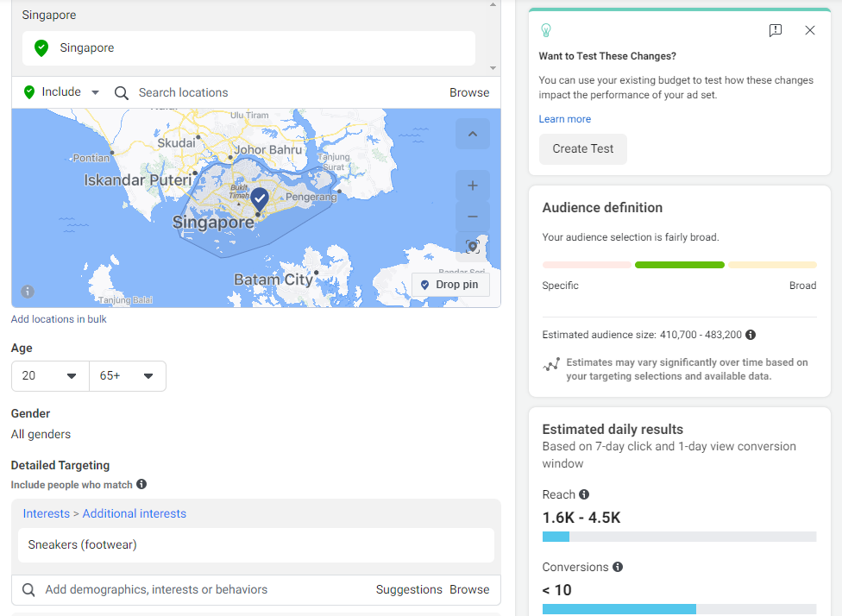Viewport: 842px width, 616px height.
Task: Click the map info icon
Action: point(28,292)
